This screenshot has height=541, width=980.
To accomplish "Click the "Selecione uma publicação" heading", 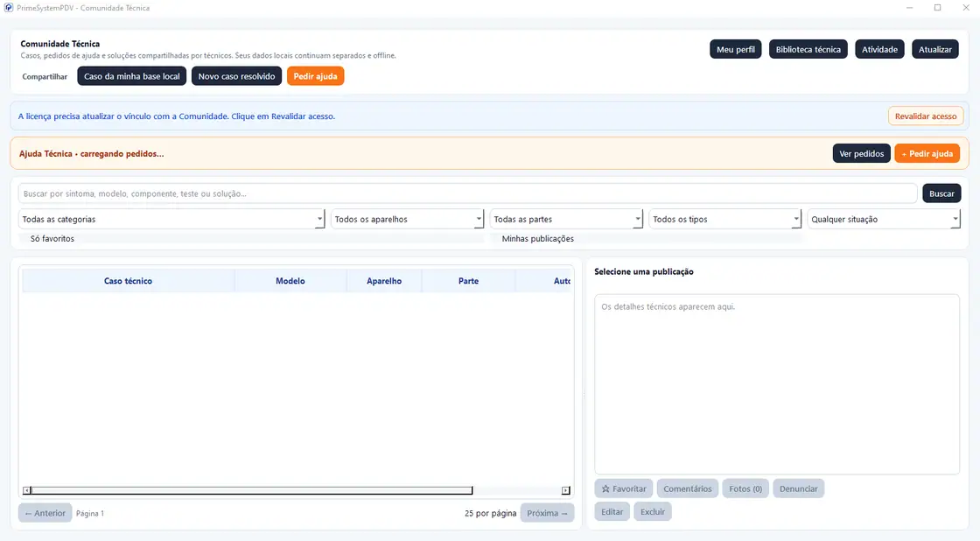I will click(644, 272).
